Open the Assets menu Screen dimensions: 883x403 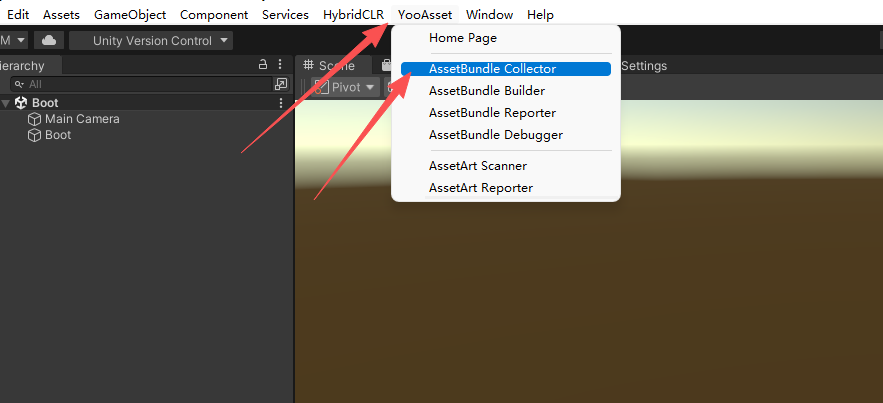[61, 15]
